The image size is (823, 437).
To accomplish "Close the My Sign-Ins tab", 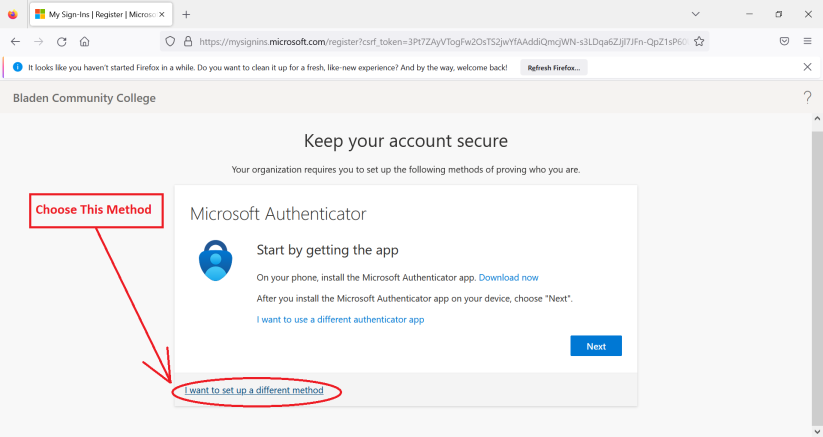I will point(162,15).
